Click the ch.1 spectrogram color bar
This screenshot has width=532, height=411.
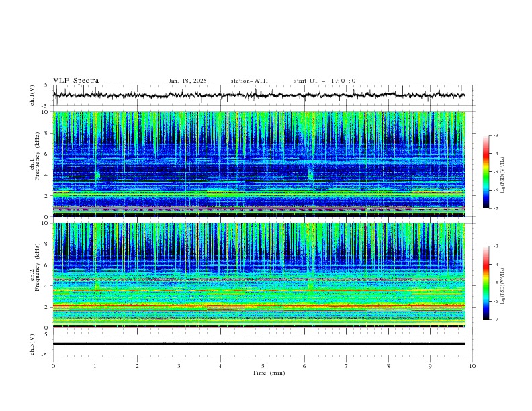(x=486, y=172)
